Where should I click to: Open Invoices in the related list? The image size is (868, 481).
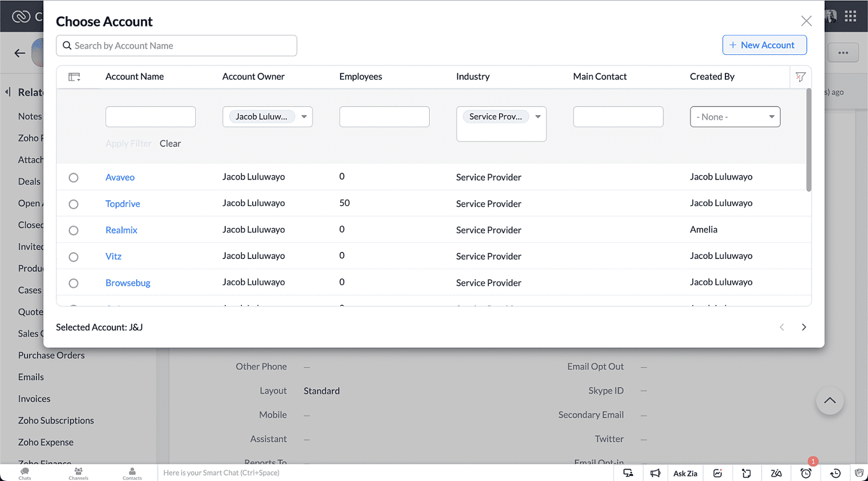(34, 398)
